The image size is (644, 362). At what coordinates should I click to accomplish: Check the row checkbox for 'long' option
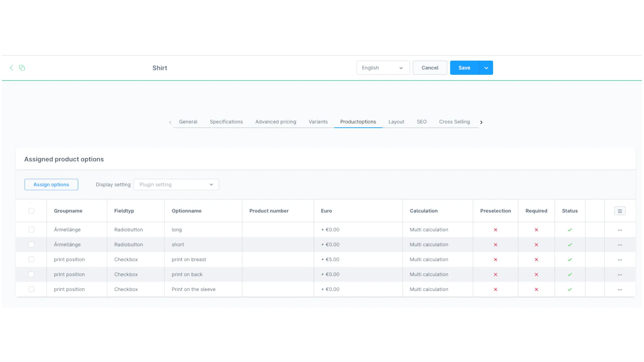[x=31, y=230]
